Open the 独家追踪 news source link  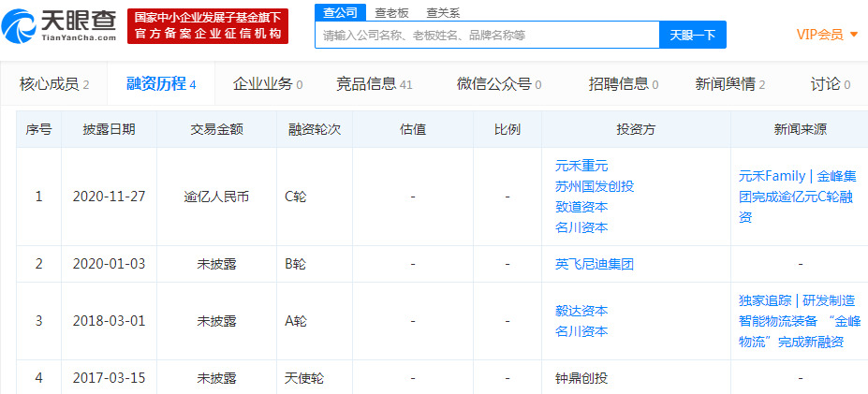click(x=798, y=321)
